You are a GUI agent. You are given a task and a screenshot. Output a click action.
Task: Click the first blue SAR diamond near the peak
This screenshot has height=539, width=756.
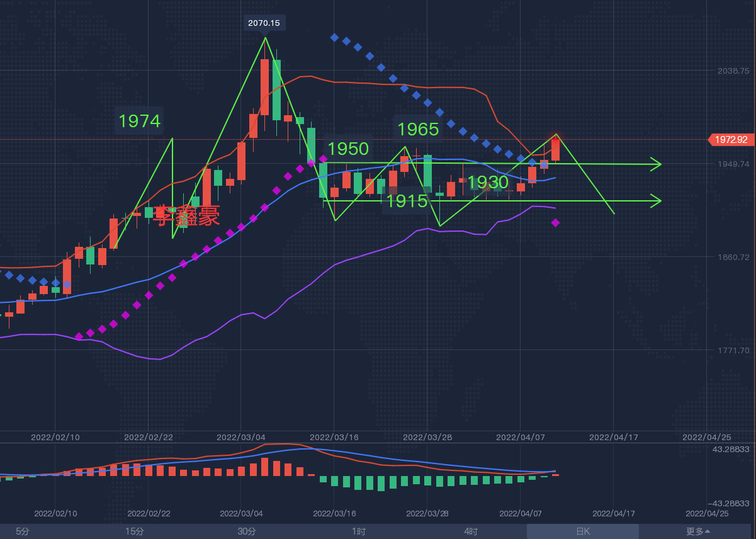335,38
